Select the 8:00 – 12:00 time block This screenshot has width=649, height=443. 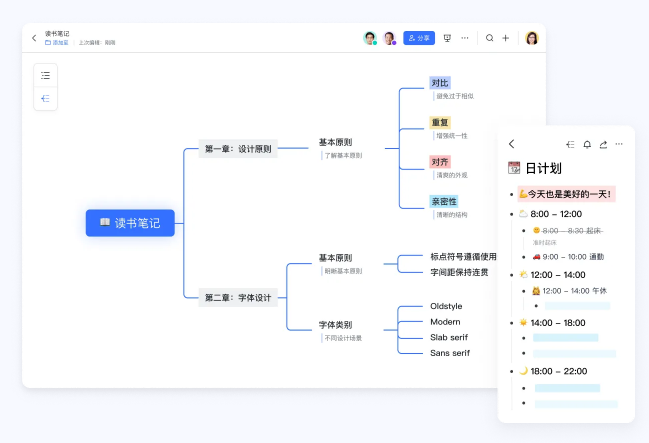click(x=556, y=214)
